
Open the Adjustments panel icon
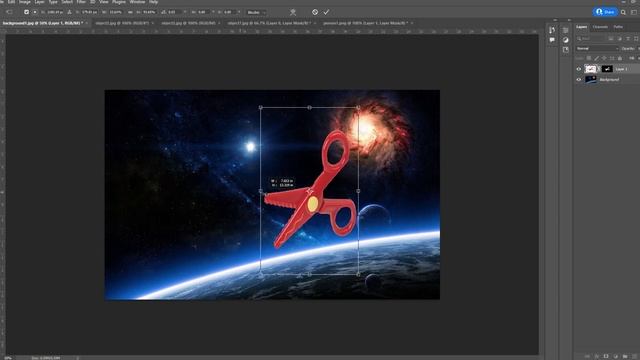pos(565,40)
